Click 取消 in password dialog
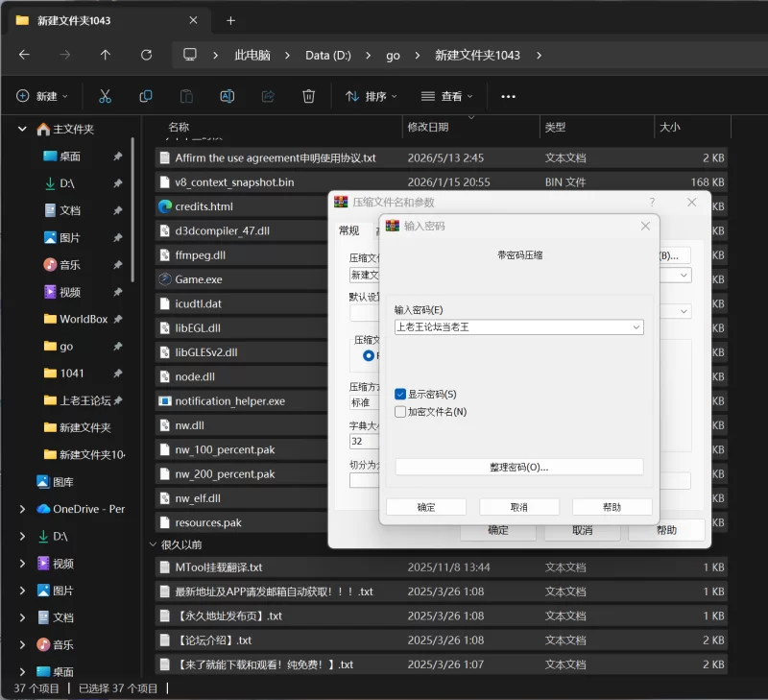Image resolution: width=768 pixels, height=700 pixels. 518,507
